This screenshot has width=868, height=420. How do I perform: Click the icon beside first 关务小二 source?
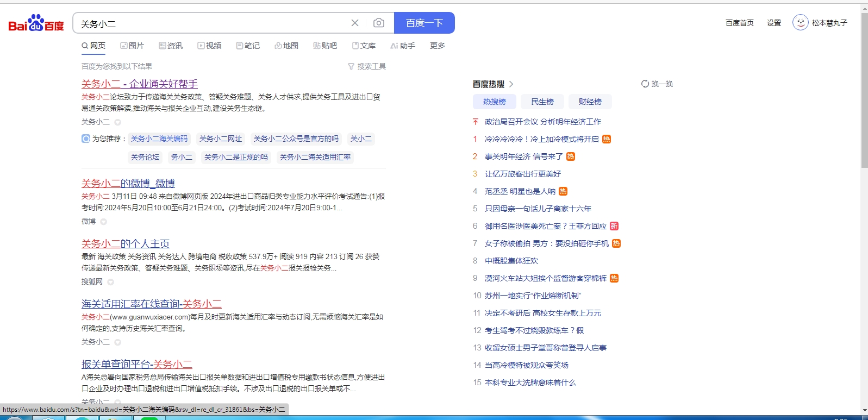click(x=117, y=122)
